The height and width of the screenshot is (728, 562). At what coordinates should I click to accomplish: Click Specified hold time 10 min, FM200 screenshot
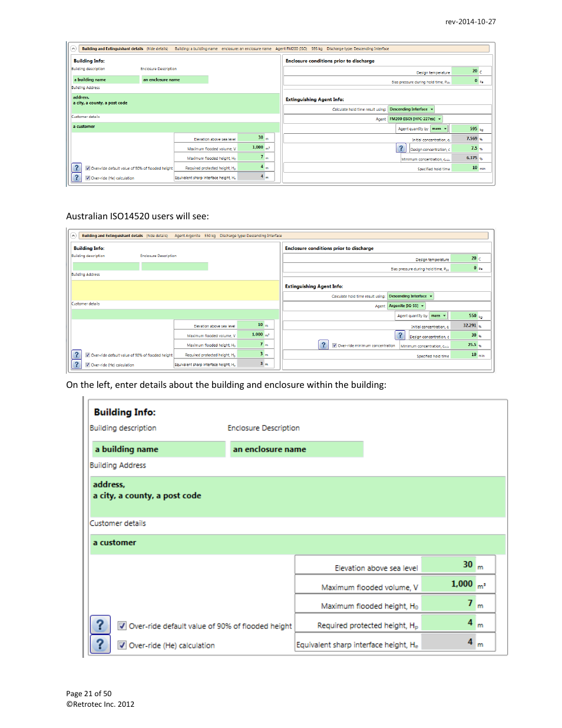pos(465,168)
